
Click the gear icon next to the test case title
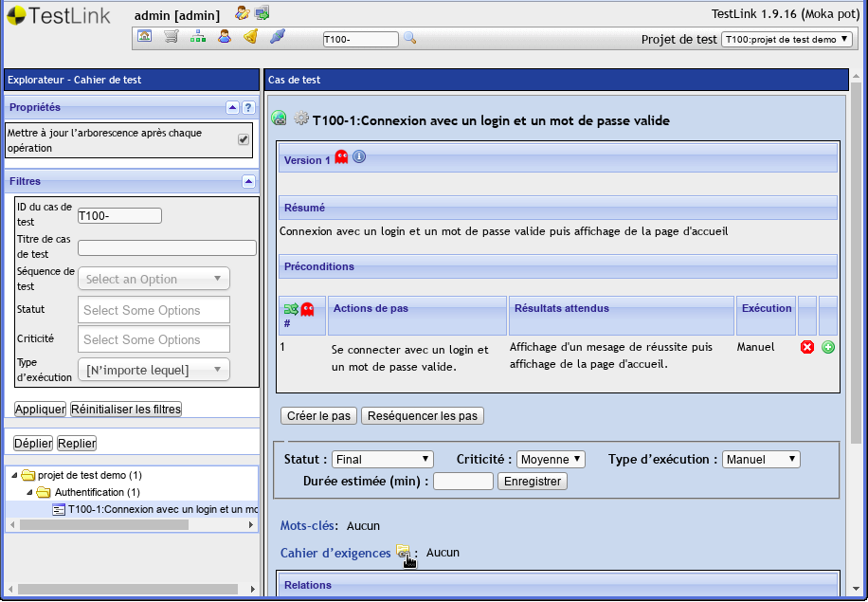pyautogui.click(x=302, y=119)
